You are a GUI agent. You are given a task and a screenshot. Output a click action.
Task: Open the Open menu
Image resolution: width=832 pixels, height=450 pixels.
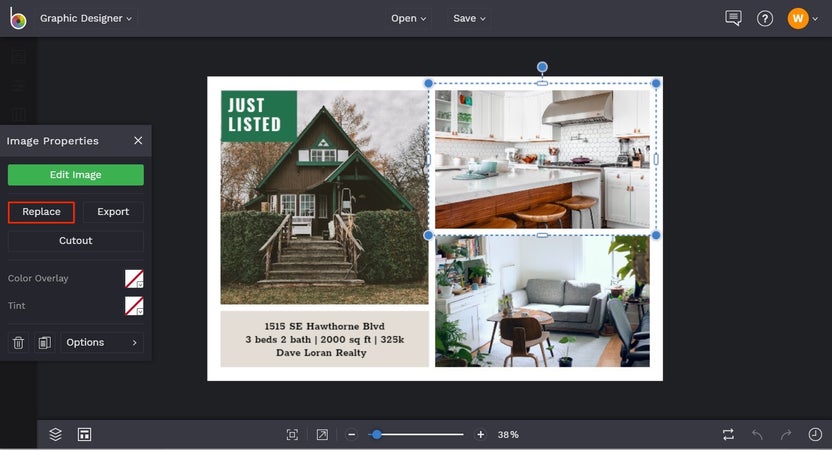408,18
